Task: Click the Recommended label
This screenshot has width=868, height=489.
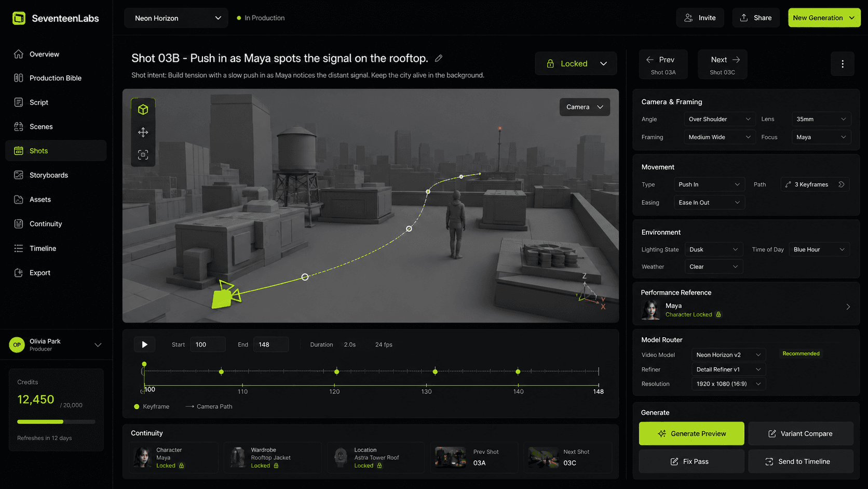Action: (x=801, y=353)
